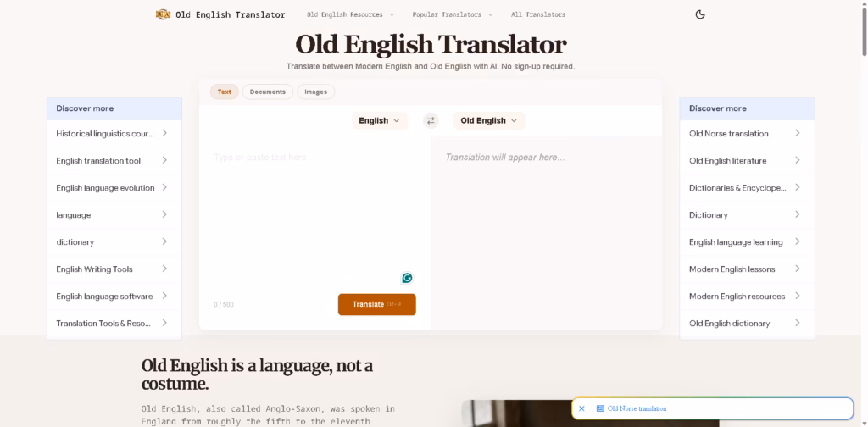Click arrow beside Dictionaries & Encyclopedias
The image size is (868, 427).
(797, 187)
